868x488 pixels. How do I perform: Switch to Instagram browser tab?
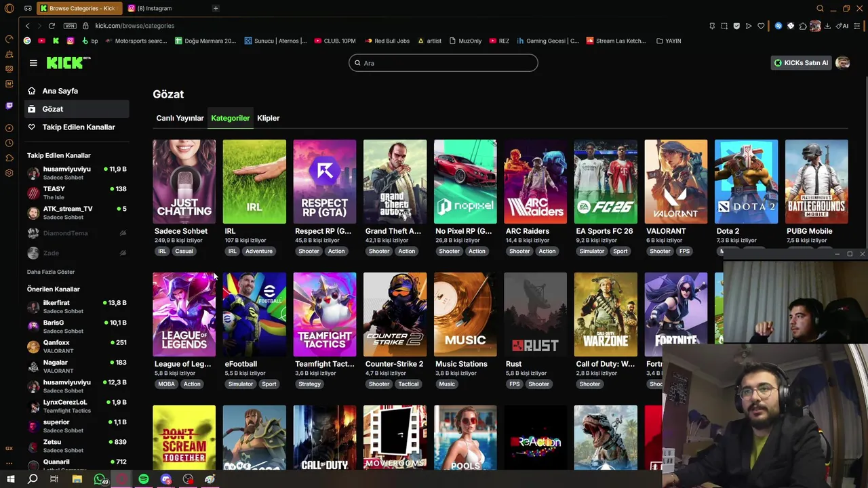pyautogui.click(x=165, y=8)
